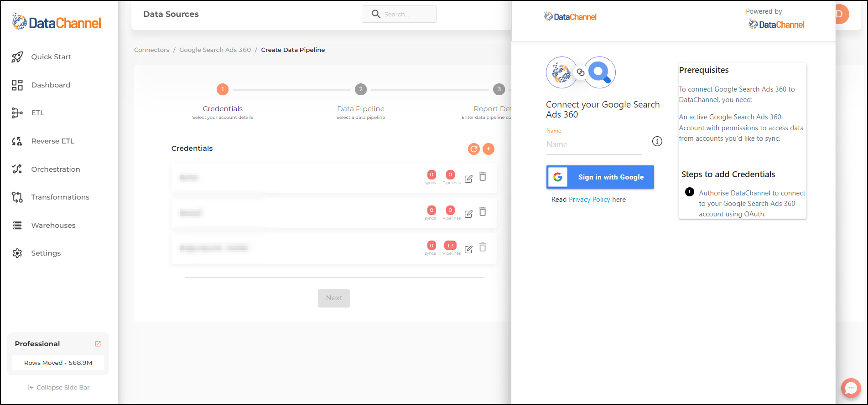Open the Warehouses stack icon

pyautogui.click(x=17, y=226)
